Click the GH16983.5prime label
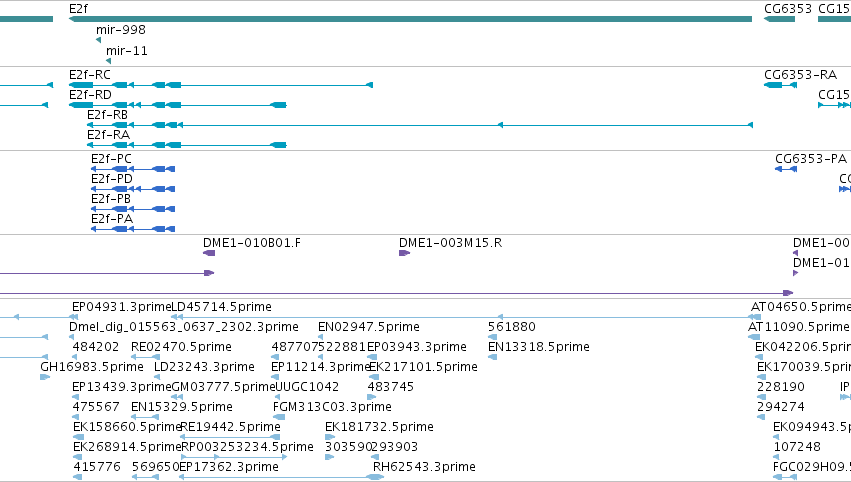The width and height of the screenshot is (851, 482). tap(92, 367)
